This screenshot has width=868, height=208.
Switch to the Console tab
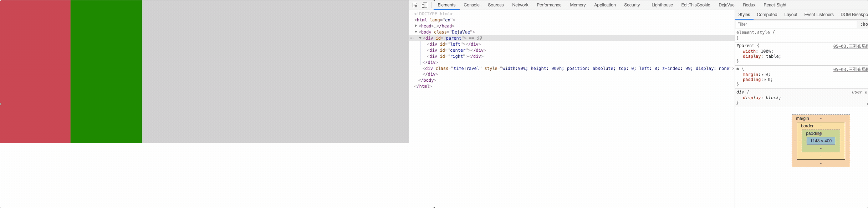pos(471,5)
